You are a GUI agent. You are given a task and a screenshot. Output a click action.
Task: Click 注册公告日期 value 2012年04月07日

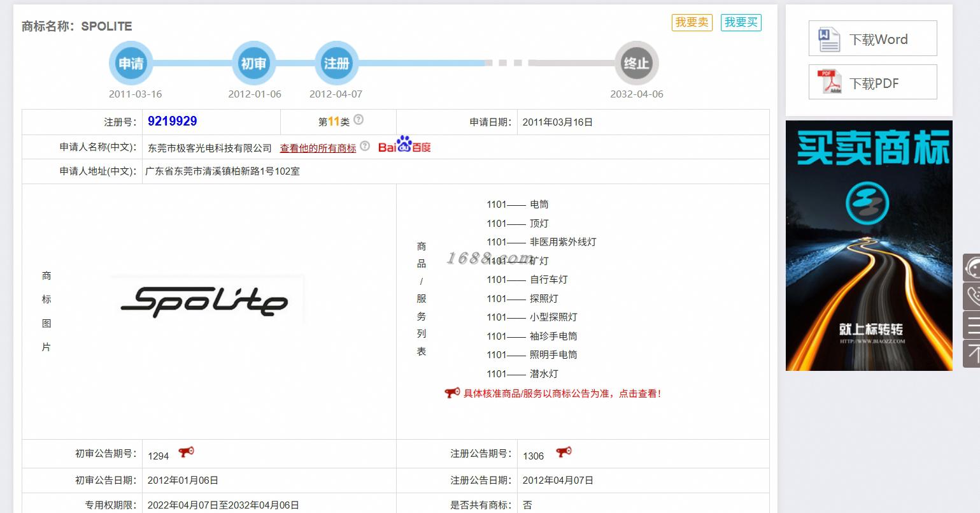point(558,480)
